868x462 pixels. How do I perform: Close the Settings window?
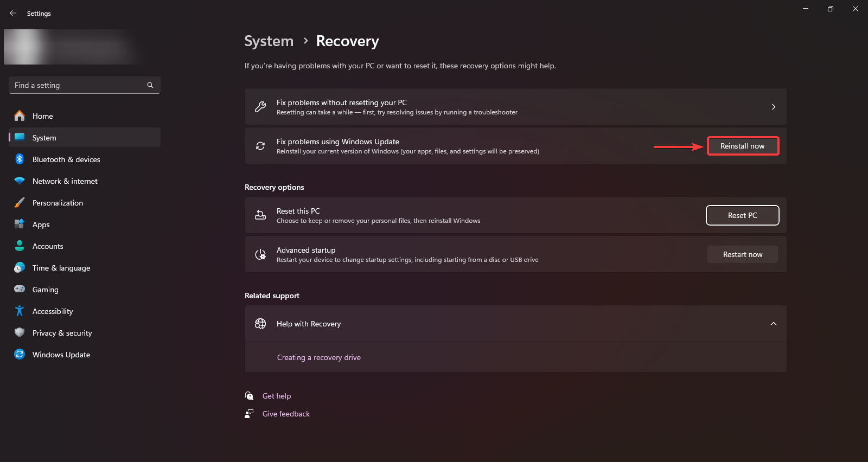point(856,9)
